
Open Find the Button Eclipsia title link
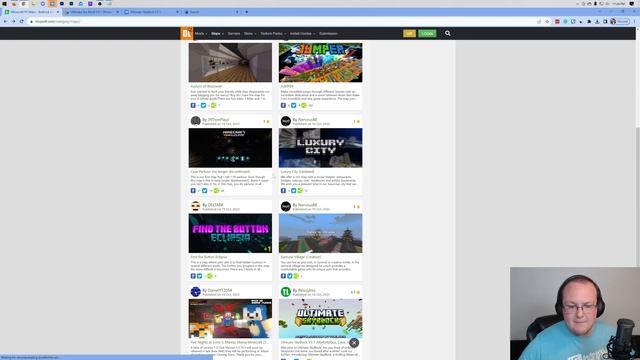point(209,257)
